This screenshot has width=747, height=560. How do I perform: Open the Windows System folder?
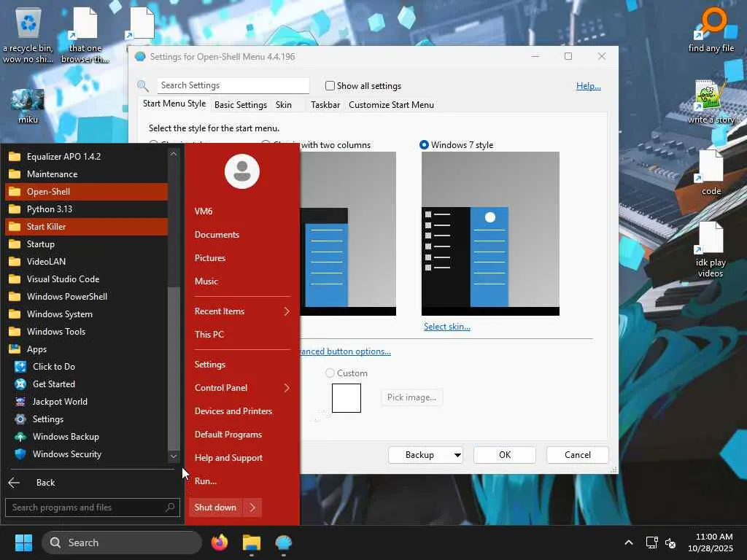(x=86, y=314)
